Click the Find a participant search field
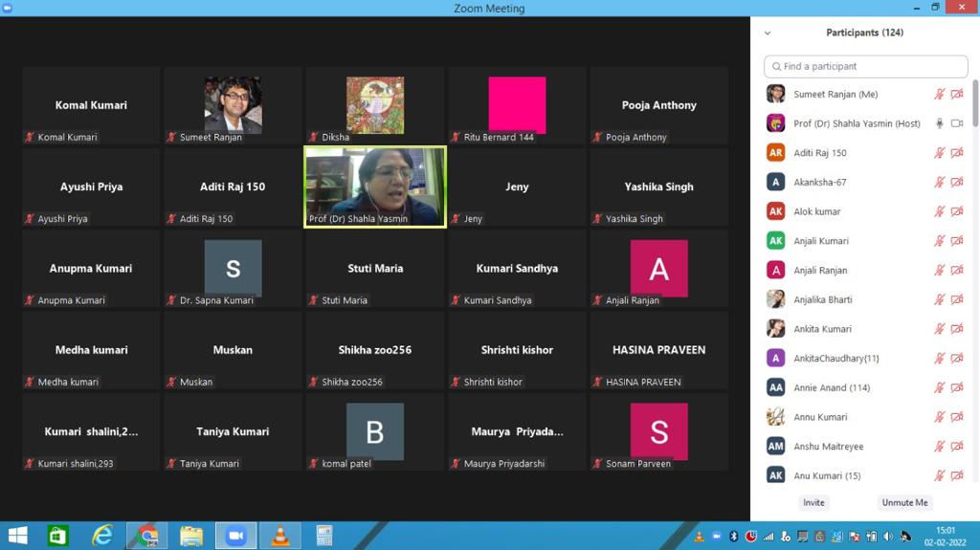Image resolution: width=980 pixels, height=550 pixels. [866, 67]
